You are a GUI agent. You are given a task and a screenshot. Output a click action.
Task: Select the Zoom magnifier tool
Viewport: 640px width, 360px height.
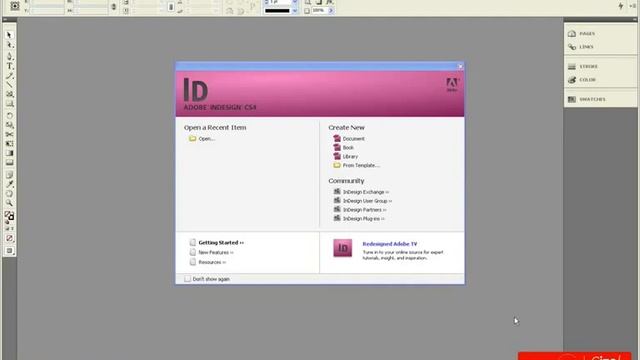click(x=9, y=203)
